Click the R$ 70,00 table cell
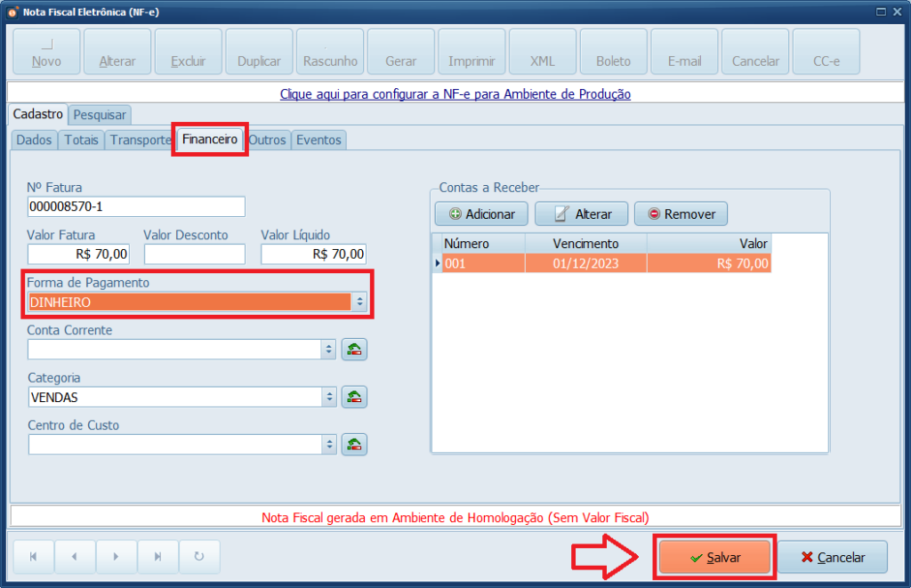This screenshot has width=911, height=588. 709,264
